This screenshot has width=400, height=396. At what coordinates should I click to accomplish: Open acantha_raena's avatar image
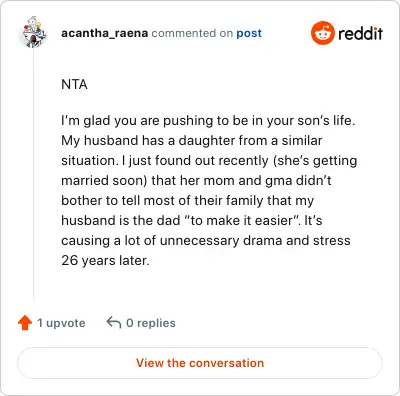click(33, 32)
